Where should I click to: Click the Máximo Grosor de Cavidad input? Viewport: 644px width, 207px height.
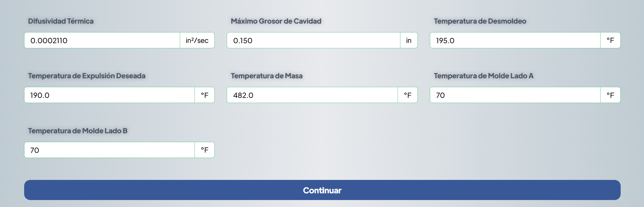313,40
